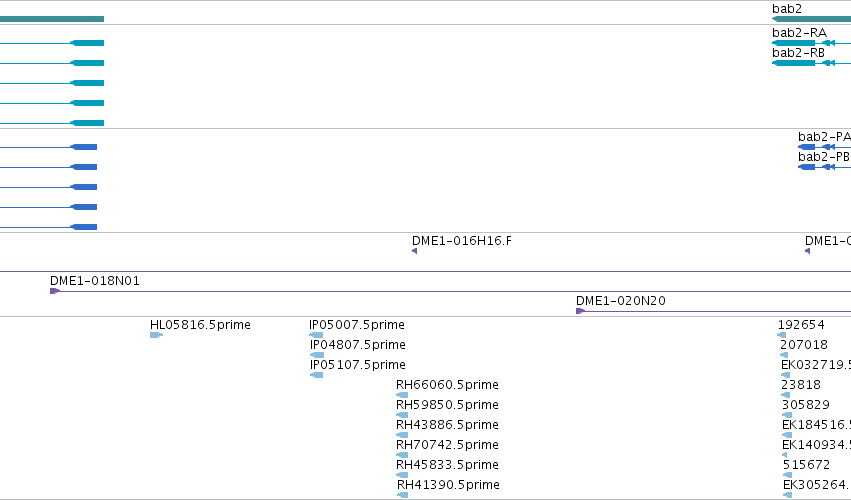This screenshot has height=500, width=851.
Task: Click the EK140934 feature label
Action: (816, 445)
